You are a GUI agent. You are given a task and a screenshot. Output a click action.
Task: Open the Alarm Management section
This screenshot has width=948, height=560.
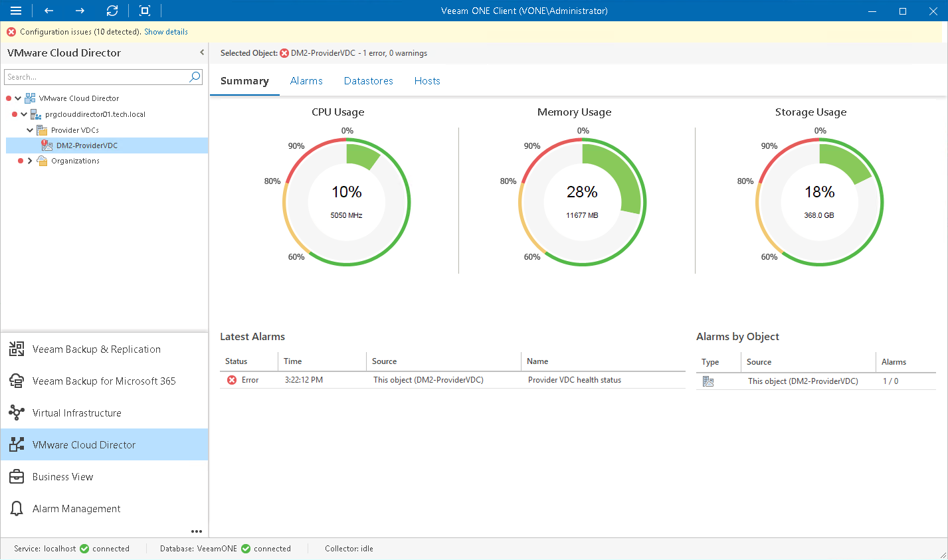click(104, 508)
